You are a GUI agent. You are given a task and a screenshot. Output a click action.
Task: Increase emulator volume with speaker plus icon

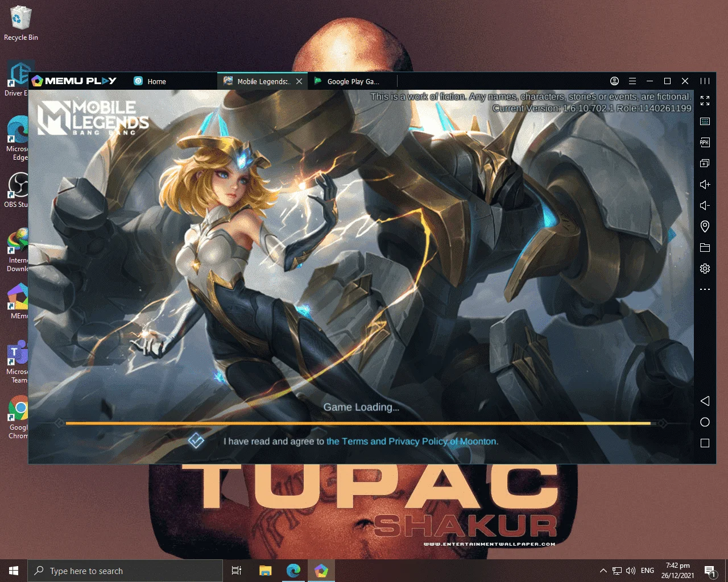coord(705,184)
